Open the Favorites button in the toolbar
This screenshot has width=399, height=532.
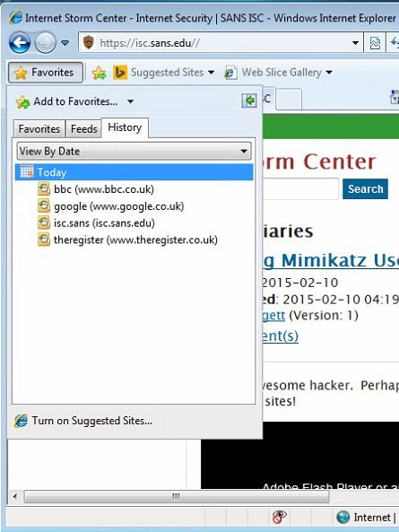pos(46,73)
